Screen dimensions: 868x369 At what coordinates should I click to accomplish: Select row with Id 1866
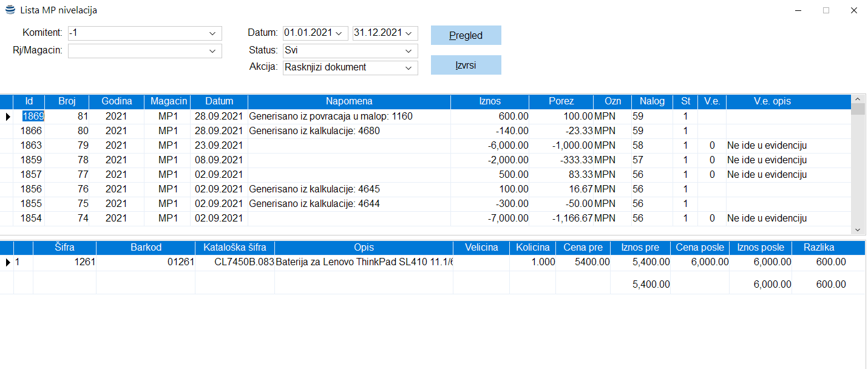click(x=31, y=130)
